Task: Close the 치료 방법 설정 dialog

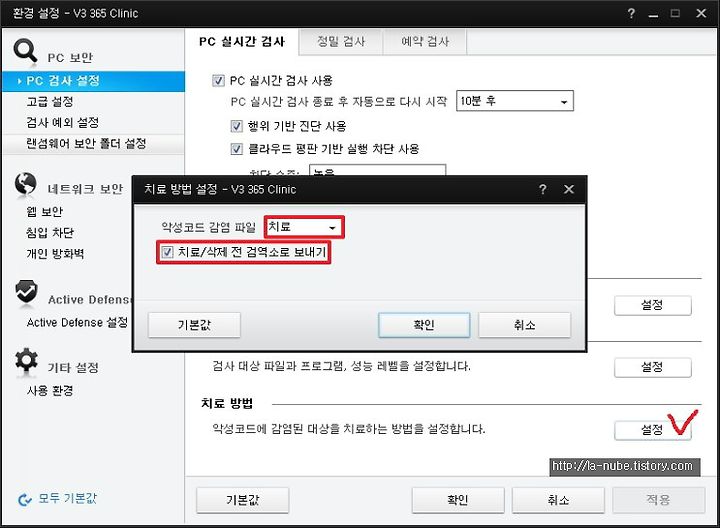Action: click(569, 189)
